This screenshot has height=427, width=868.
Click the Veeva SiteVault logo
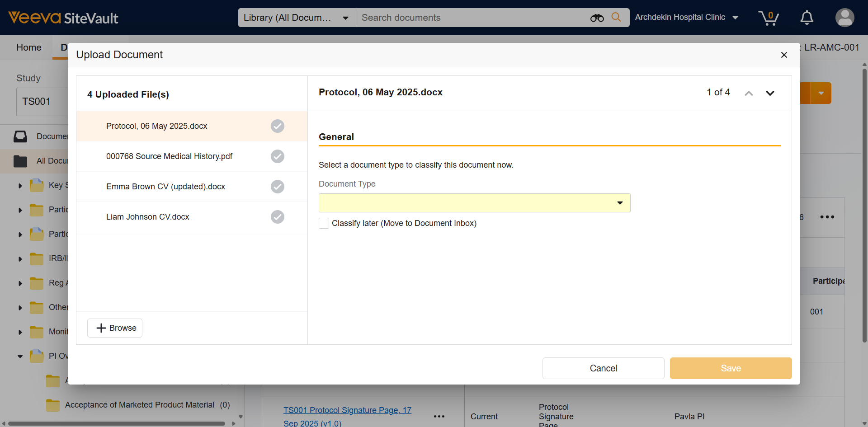click(x=62, y=18)
